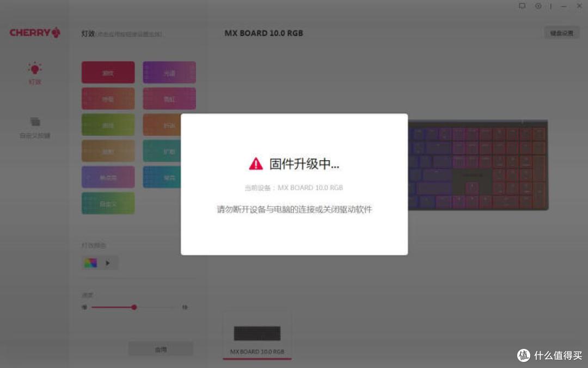
Task: Select the tan brown lighting effect tile
Action: coord(108,151)
